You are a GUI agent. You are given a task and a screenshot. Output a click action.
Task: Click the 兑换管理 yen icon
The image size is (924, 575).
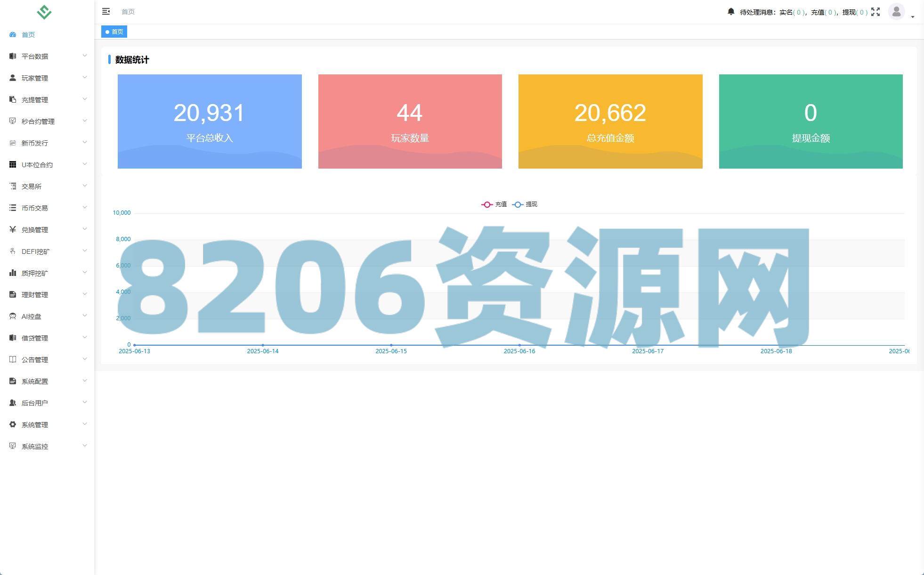pos(13,229)
